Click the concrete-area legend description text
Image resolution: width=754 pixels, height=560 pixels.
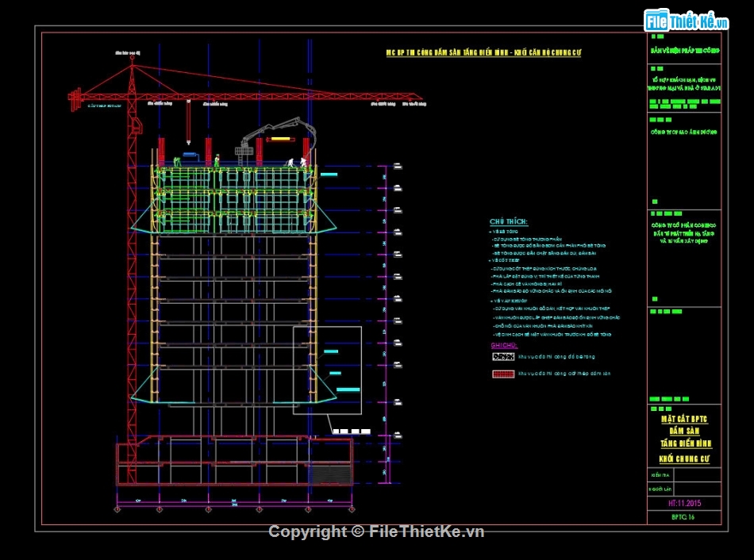[x=556, y=357]
